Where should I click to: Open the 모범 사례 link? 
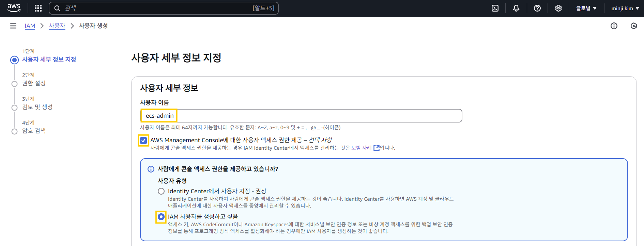(362, 148)
